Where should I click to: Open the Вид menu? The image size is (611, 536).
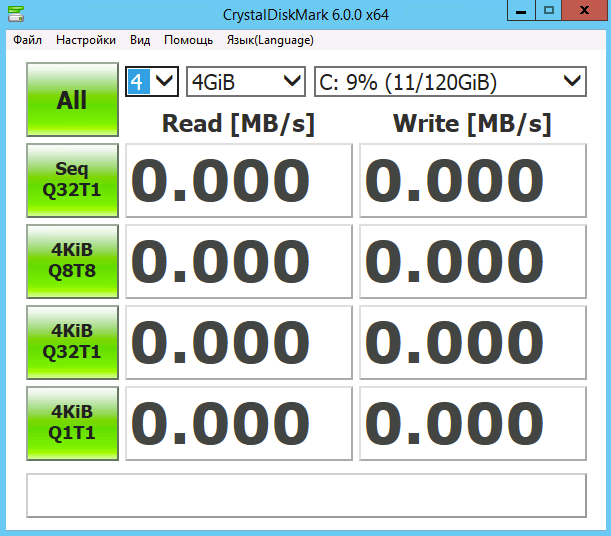click(140, 40)
